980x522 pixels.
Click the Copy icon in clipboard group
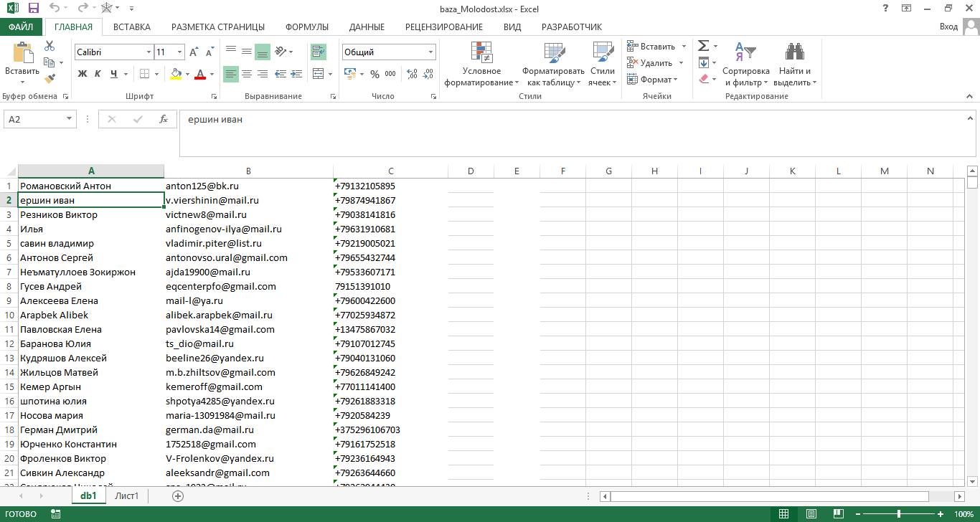point(50,62)
